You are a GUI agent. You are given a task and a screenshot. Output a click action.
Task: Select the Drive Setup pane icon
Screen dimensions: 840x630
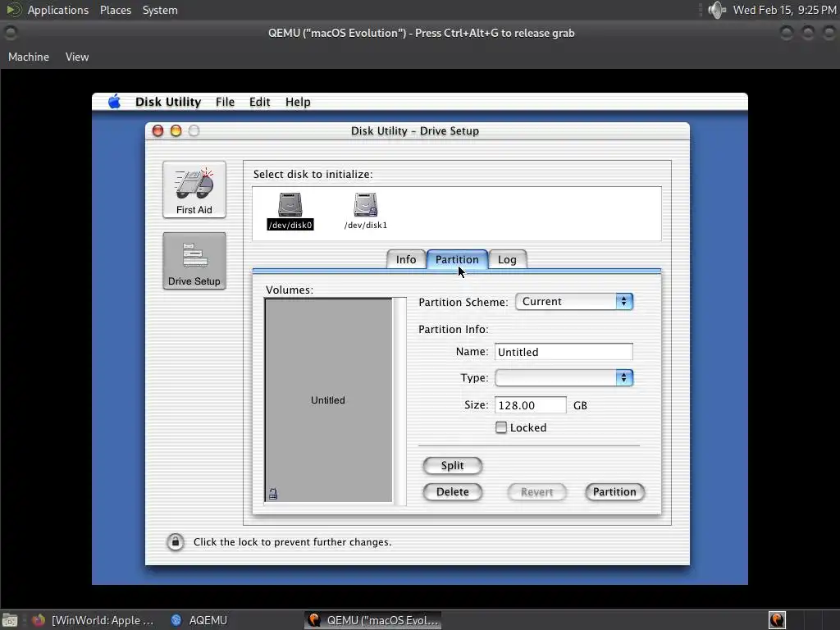[x=194, y=261]
